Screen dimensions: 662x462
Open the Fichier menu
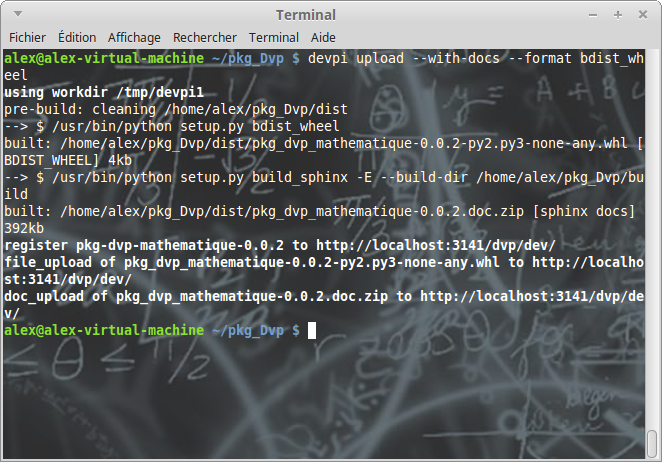[x=29, y=37]
